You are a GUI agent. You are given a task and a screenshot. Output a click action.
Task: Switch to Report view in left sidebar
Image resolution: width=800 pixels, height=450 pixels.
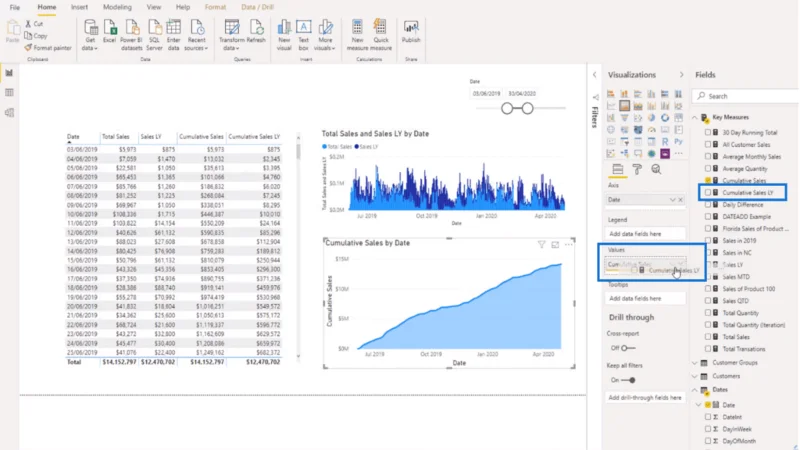(x=9, y=73)
